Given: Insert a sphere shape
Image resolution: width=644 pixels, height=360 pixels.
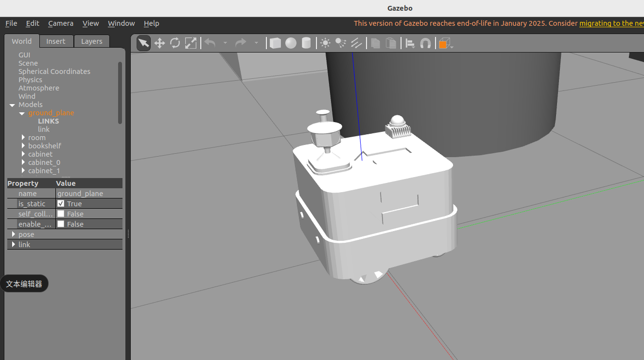Looking at the screenshot, I should pyautogui.click(x=291, y=43).
